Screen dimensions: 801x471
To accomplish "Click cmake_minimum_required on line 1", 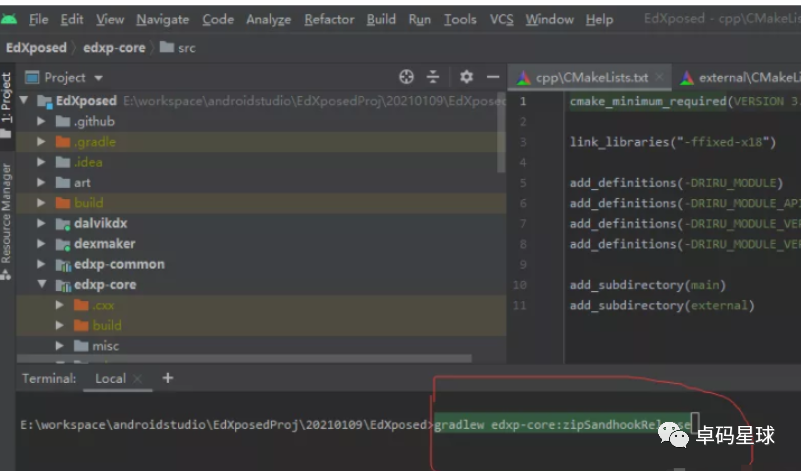I will (x=648, y=101).
